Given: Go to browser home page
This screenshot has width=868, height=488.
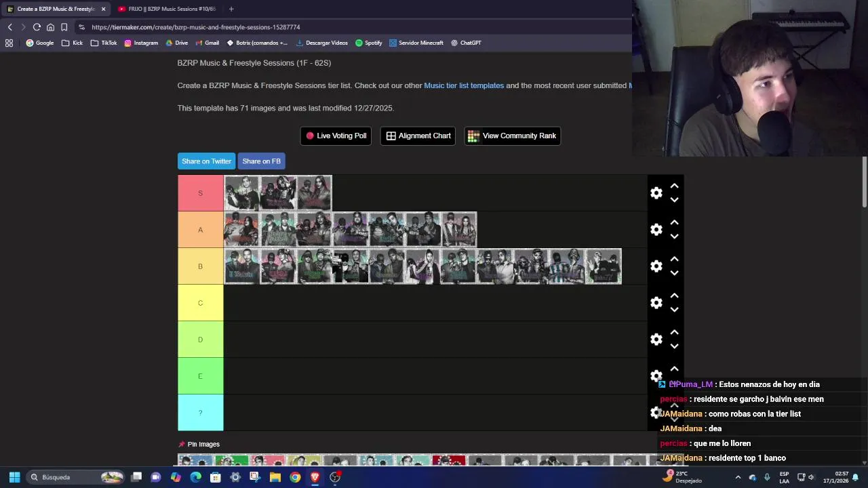Looking at the screenshot, I should point(50,27).
